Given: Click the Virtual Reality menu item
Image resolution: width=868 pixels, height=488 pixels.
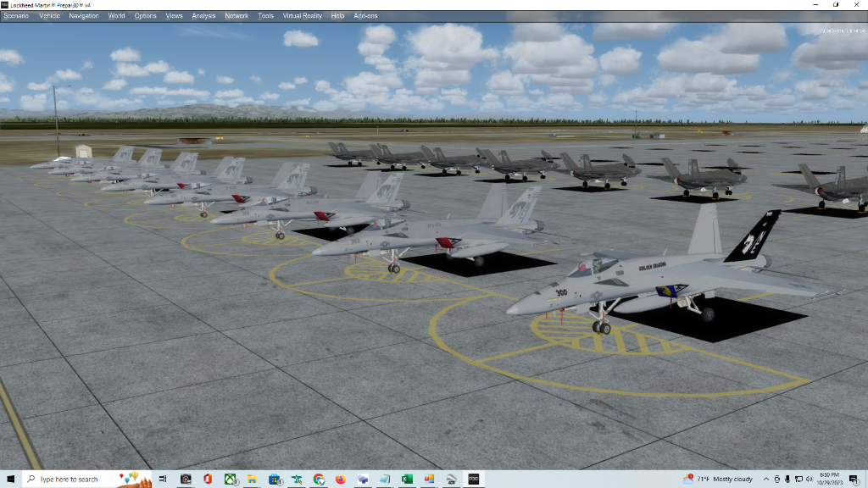Looking at the screenshot, I should [x=303, y=16].
